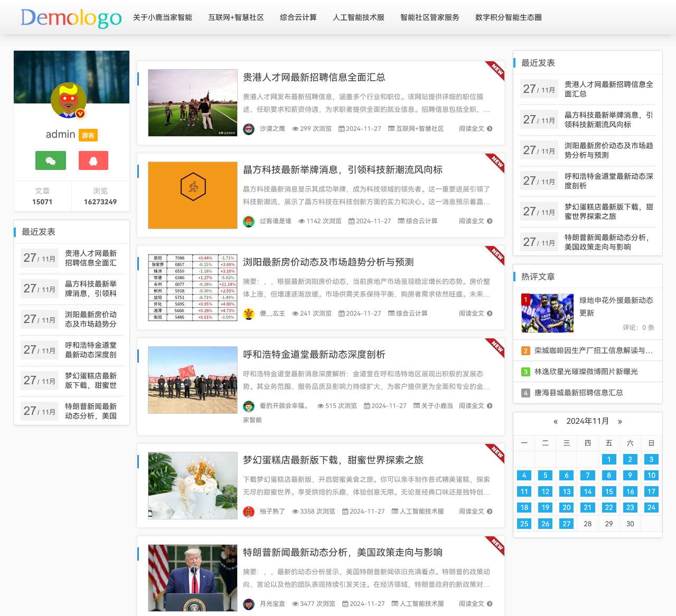
Task: Click the yellow 游客 badge next to admin
Action: (88, 135)
